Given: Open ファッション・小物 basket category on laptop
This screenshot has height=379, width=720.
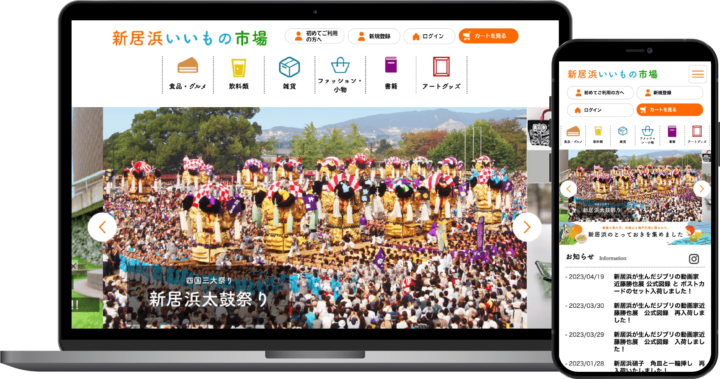Looking at the screenshot, I should [340, 75].
